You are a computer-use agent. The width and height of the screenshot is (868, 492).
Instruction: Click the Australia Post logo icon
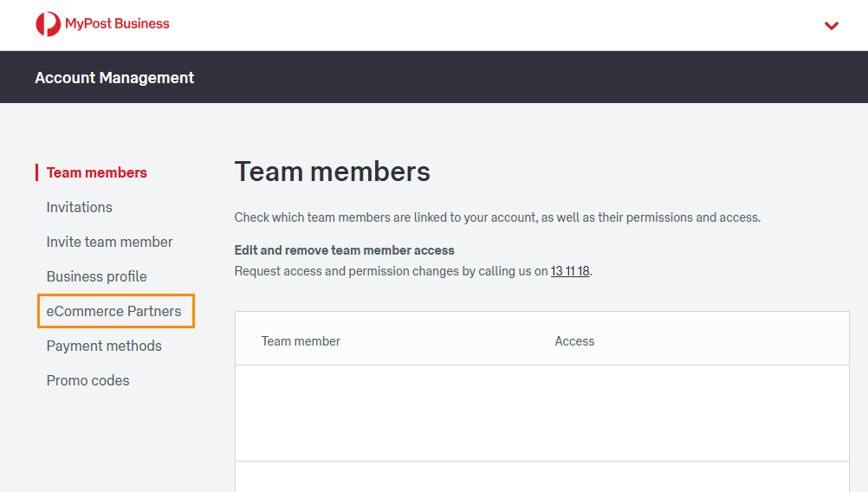[49, 24]
